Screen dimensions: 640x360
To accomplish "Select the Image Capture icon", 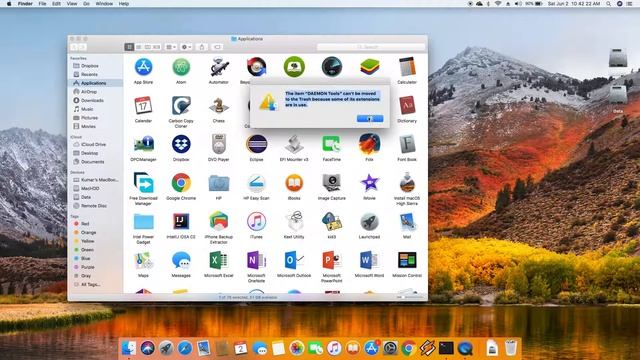I will click(331, 183).
